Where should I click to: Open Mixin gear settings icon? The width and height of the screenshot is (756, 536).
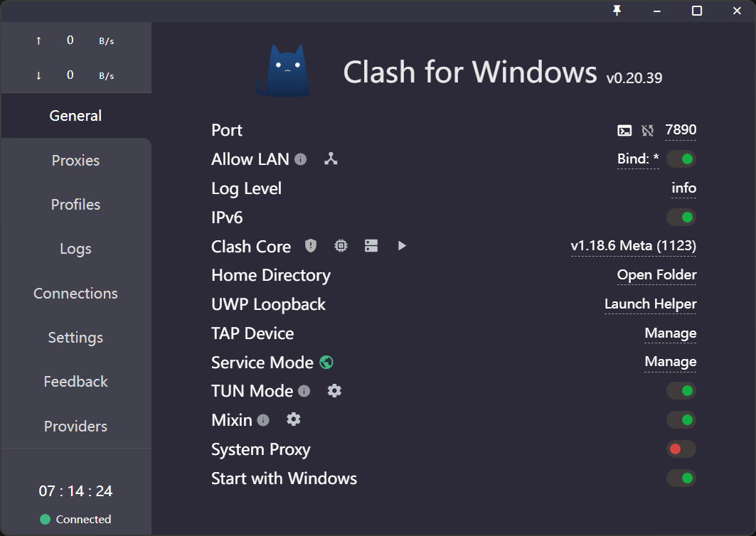tap(293, 419)
